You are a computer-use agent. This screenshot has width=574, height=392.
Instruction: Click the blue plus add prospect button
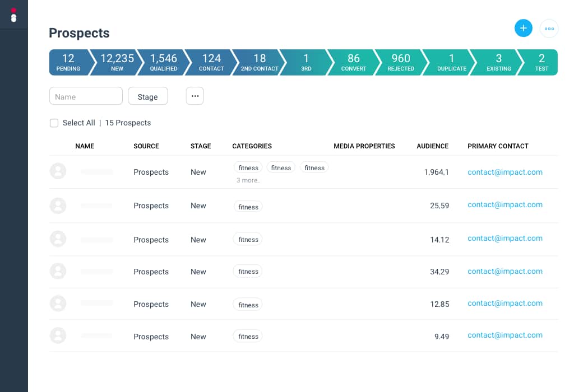[523, 28]
